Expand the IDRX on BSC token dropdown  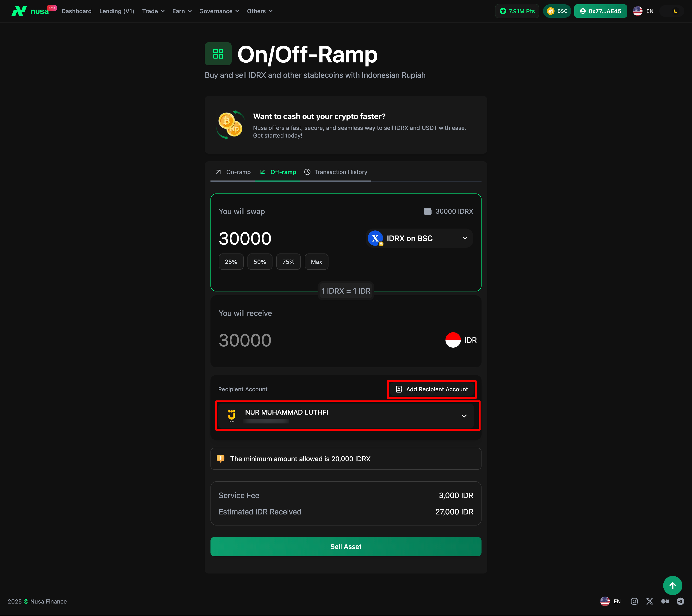(419, 238)
